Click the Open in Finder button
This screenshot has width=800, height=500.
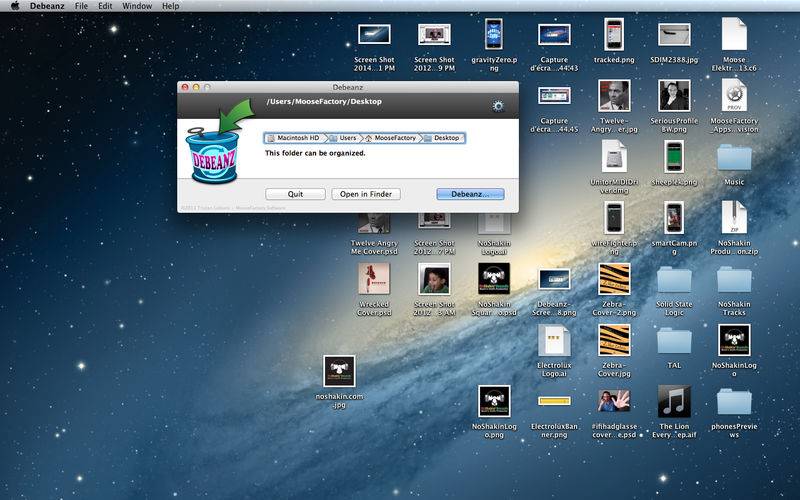pos(366,194)
